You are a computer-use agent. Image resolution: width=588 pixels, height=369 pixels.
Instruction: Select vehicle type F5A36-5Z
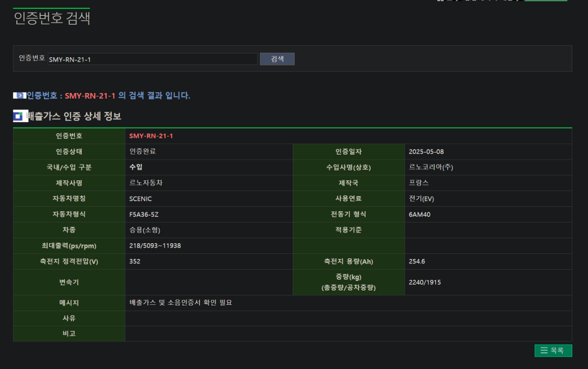[144, 214]
